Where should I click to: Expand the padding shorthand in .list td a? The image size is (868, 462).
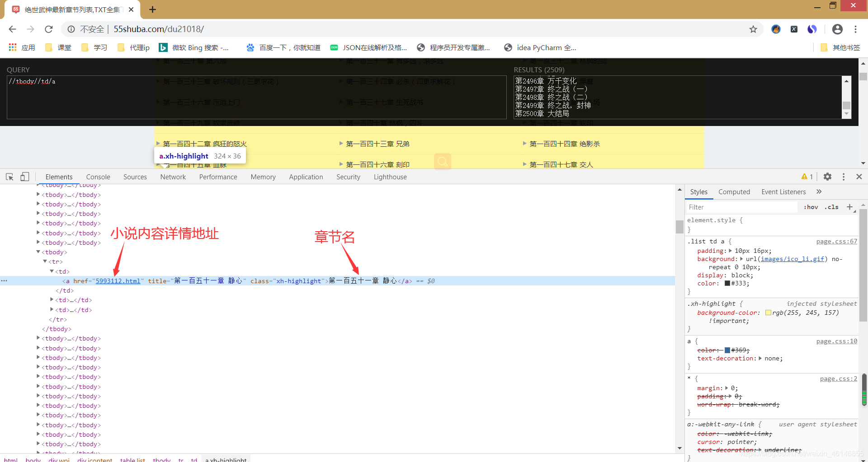point(730,251)
